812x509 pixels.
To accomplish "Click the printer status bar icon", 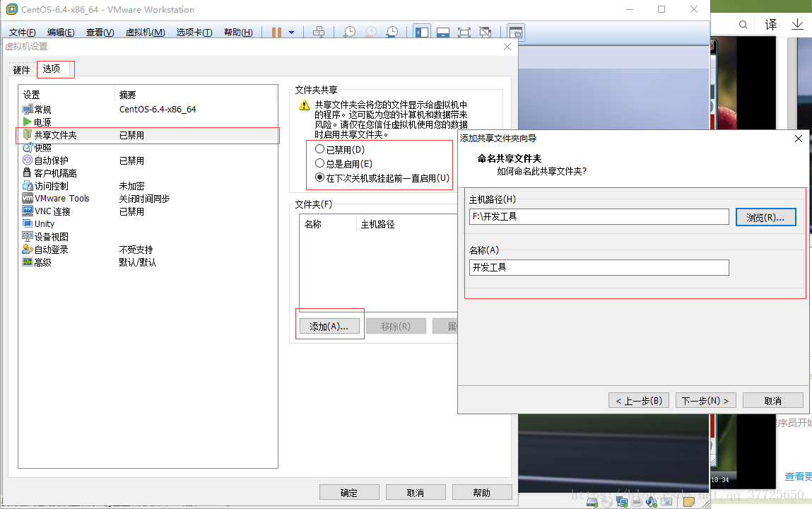I will pos(637,502).
